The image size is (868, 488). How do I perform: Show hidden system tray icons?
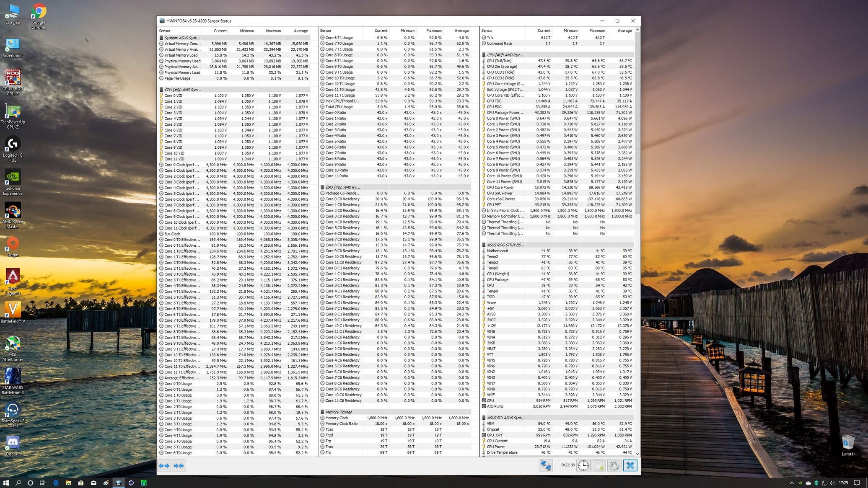point(792,483)
